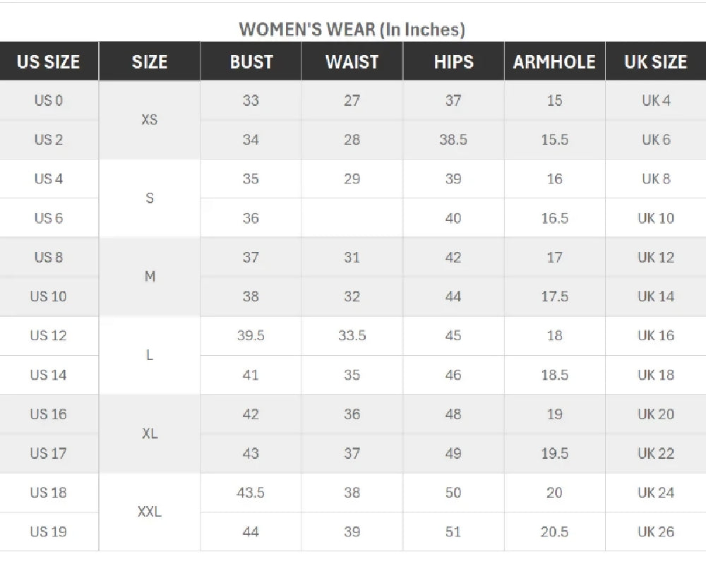Select the UK SIZE column header

point(655,62)
